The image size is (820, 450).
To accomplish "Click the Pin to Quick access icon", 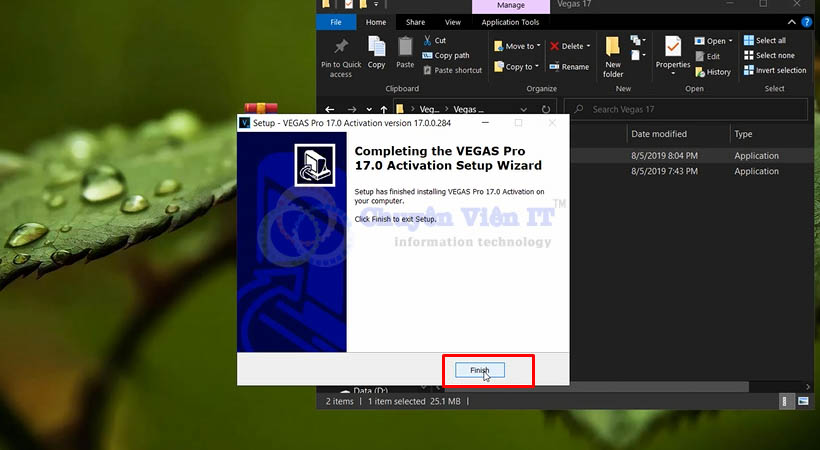I will (x=341, y=48).
